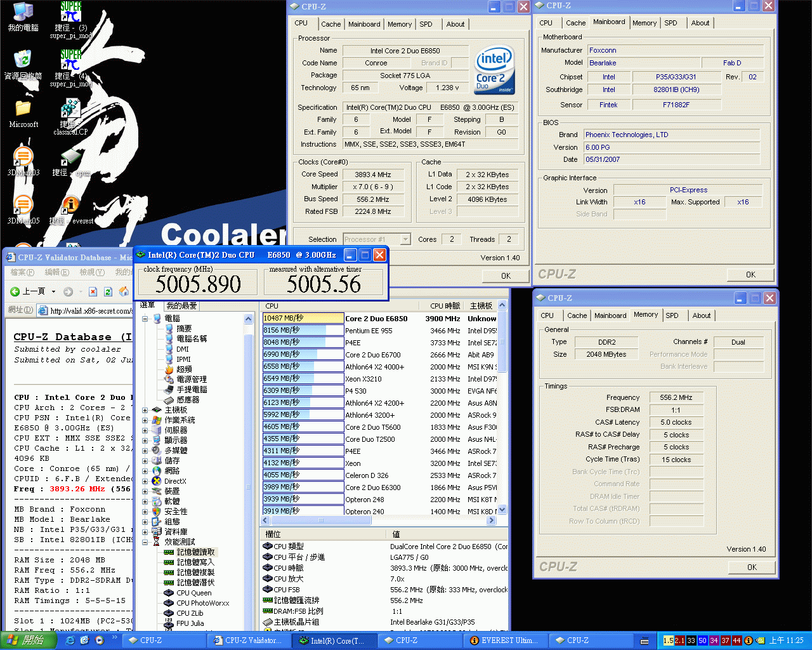The width and height of the screenshot is (812, 650).
Task: Select the CPU Queen benchmark icon
Action: pos(169,593)
